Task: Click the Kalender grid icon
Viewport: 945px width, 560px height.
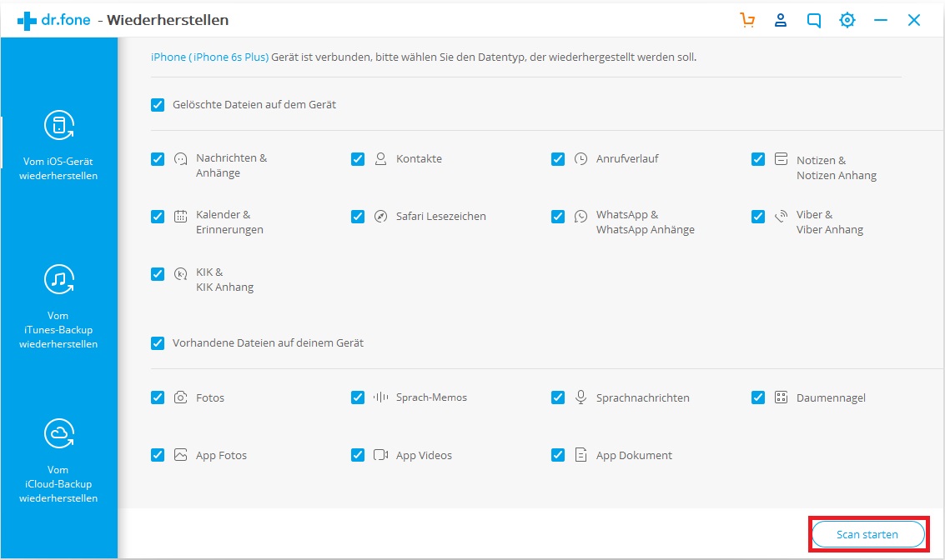Action: (180, 216)
